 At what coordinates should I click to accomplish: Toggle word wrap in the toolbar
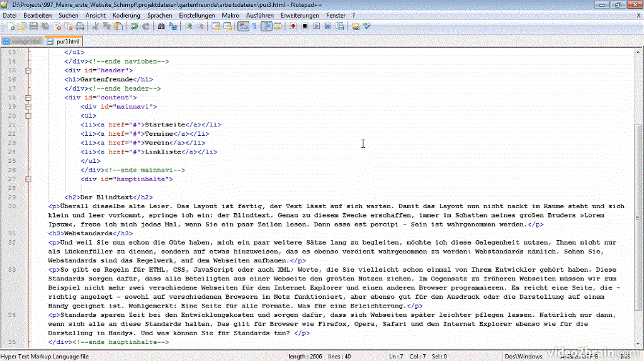point(243,26)
